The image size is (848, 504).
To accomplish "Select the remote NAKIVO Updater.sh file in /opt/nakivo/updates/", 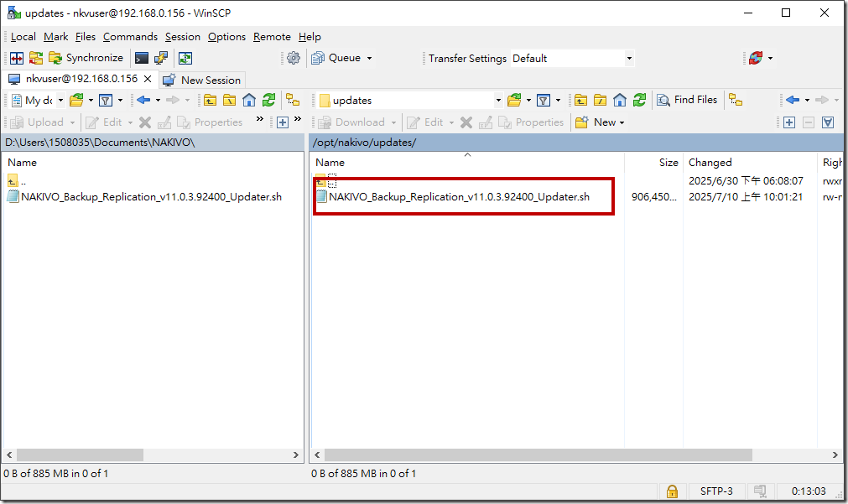I will click(453, 197).
